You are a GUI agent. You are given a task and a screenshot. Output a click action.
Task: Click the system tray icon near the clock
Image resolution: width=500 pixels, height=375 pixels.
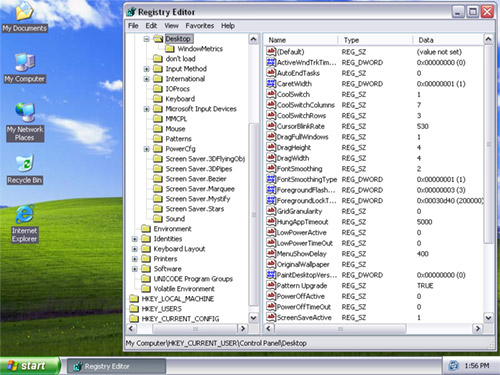click(453, 366)
